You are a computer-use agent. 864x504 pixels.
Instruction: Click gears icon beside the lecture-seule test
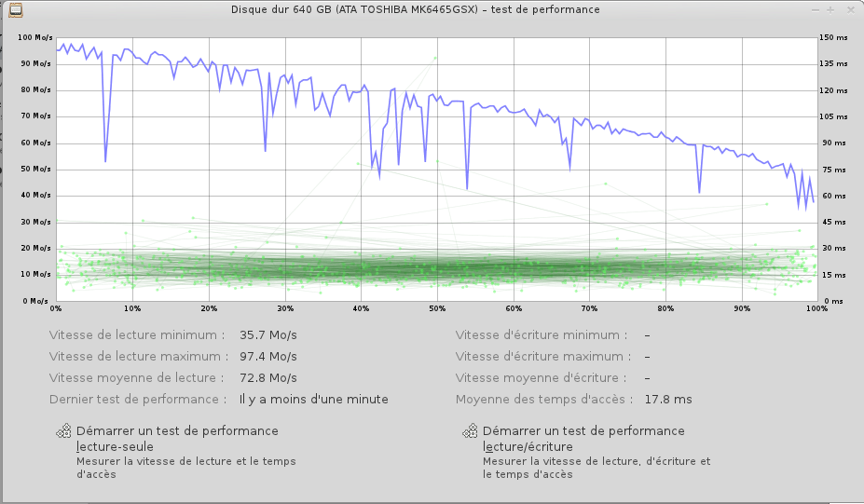(x=63, y=432)
